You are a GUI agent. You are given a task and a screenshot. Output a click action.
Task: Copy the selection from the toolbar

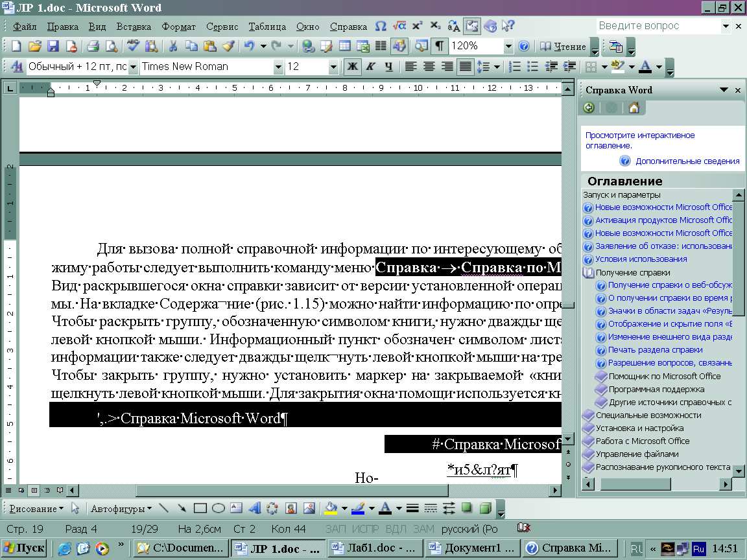191,46
